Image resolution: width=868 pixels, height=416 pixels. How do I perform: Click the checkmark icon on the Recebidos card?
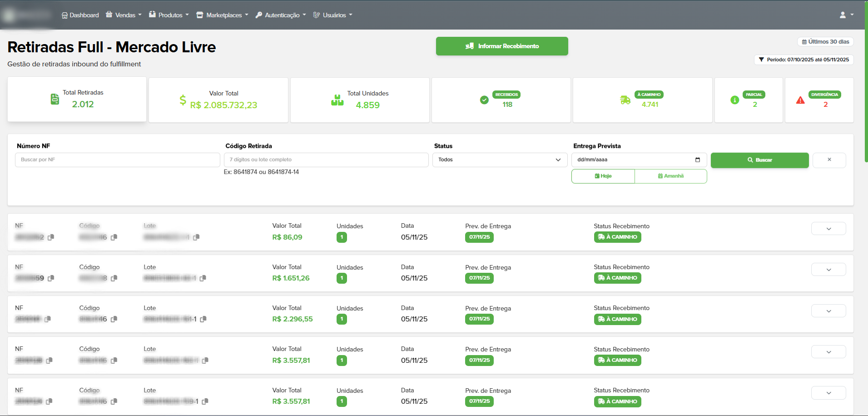click(x=484, y=100)
